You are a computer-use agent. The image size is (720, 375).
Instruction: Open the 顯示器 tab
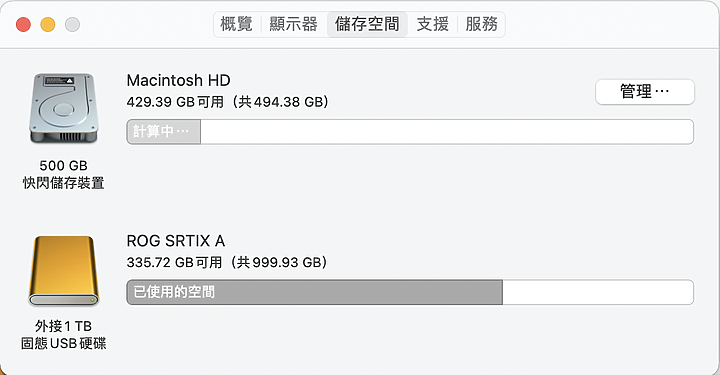[293, 24]
